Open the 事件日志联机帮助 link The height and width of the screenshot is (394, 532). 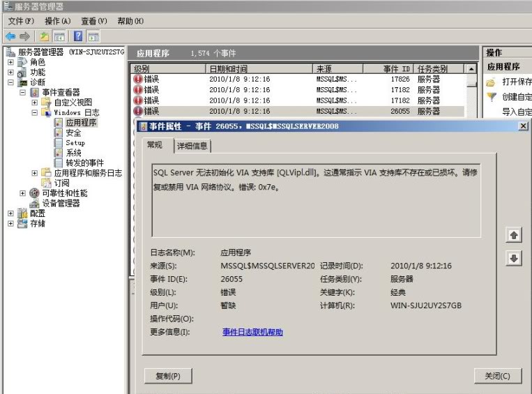[x=252, y=332]
